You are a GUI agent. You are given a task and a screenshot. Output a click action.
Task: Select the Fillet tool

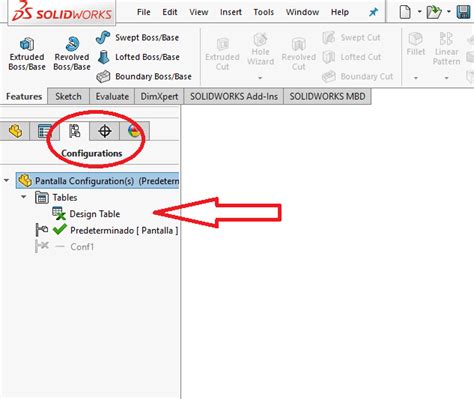416,44
